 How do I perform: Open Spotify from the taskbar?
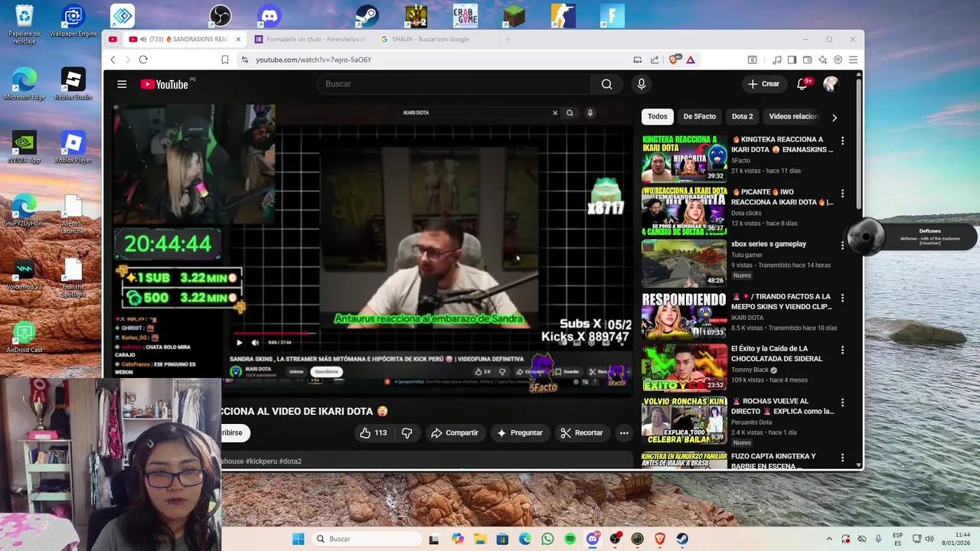point(570,539)
